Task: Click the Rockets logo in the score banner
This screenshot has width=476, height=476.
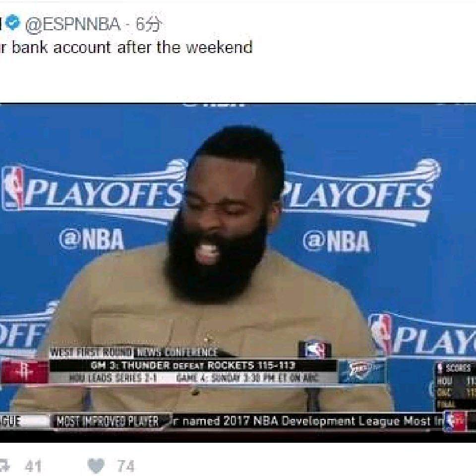Action: 25,372
